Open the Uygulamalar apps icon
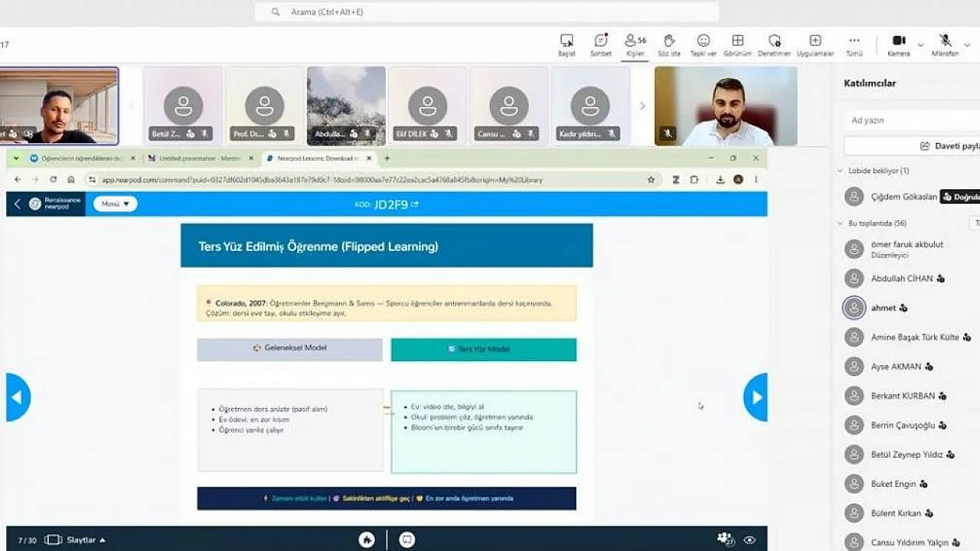This screenshot has height=551, width=980. click(x=815, y=44)
